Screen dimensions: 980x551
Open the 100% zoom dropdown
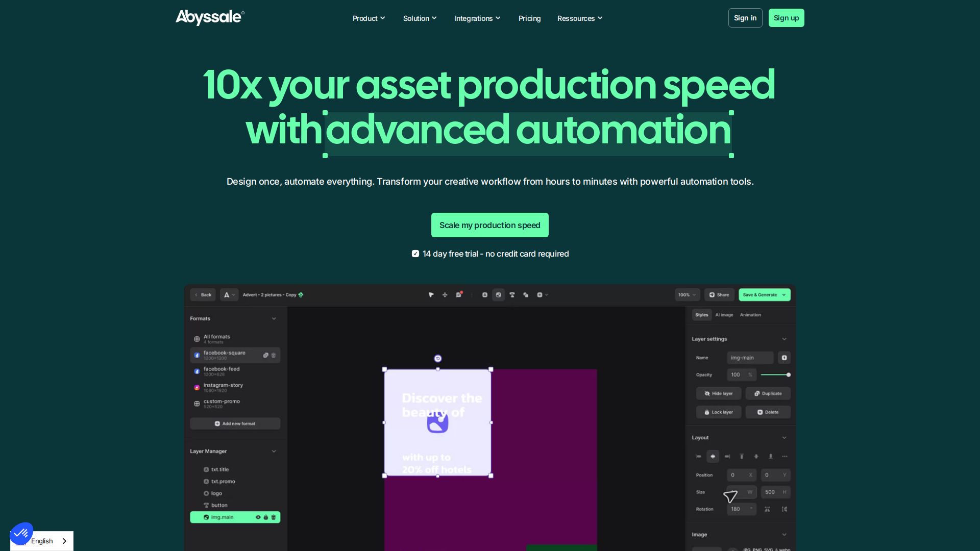coord(687,295)
